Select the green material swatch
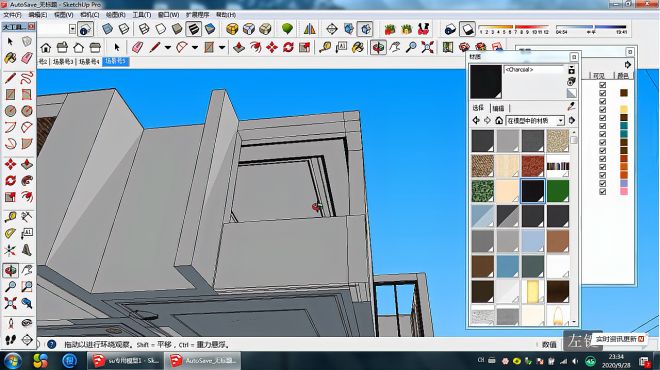The height and width of the screenshot is (370, 660). click(558, 191)
